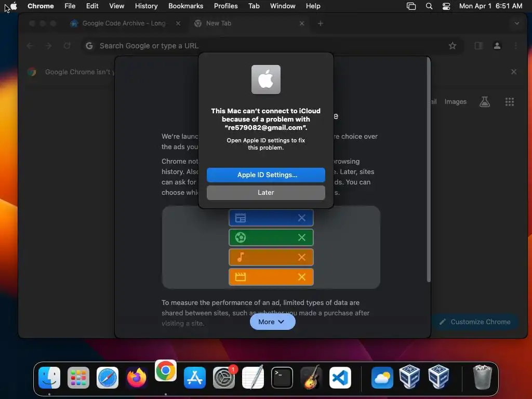Remove the green soccer topic chip
Viewport: 532px width, 399px height.
(302, 237)
